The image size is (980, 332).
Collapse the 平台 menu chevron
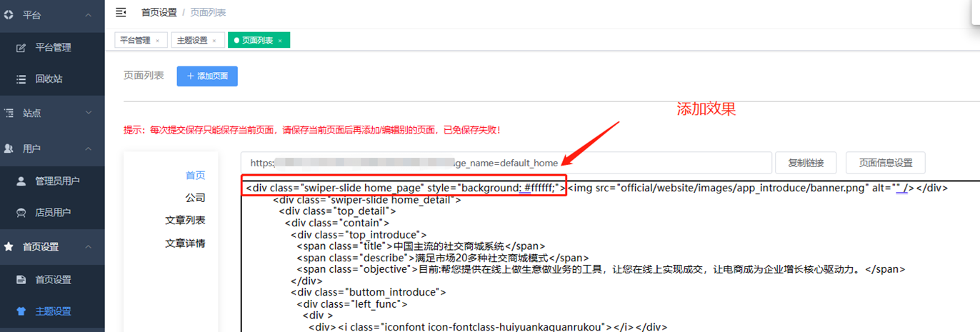(x=89, y=14)
